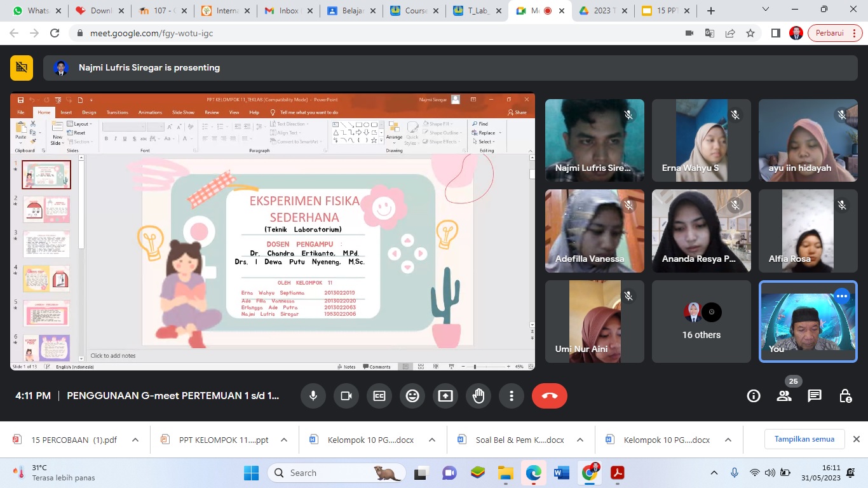
Task: Show the people participants list
Action: (784, 396)
